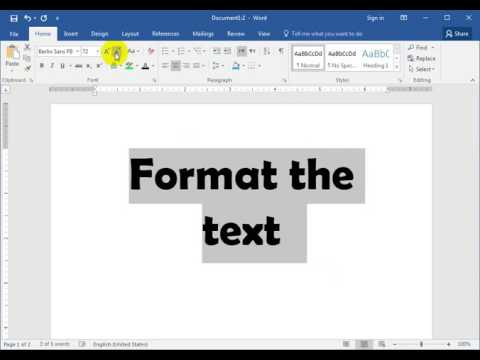Open Text Effects and Typography
Viewport: 480px width, 360px height.
point(114,66)
